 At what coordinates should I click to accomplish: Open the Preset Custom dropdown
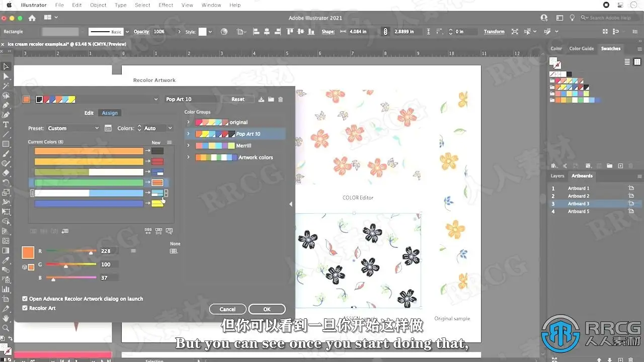74,128
